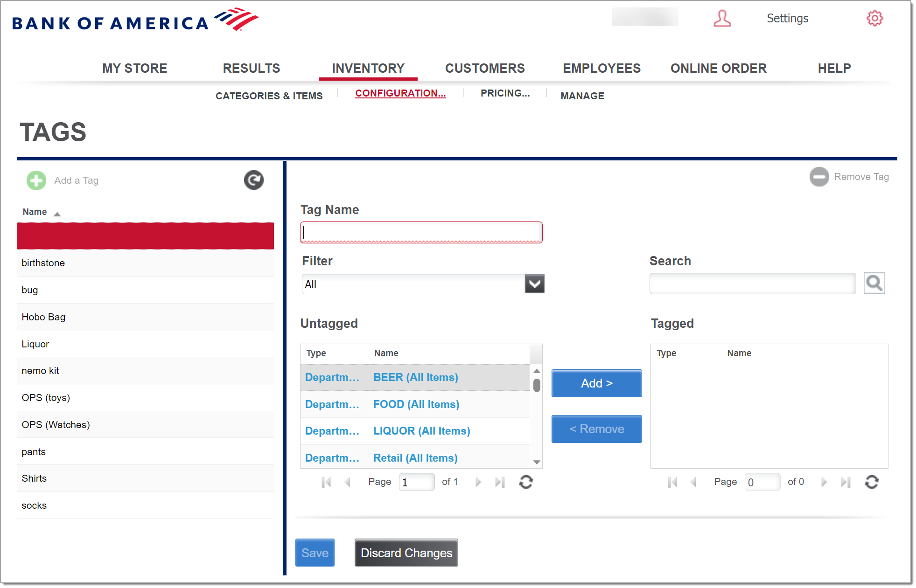
Task: Select the bug tag
Action: (x=146, y=290)
